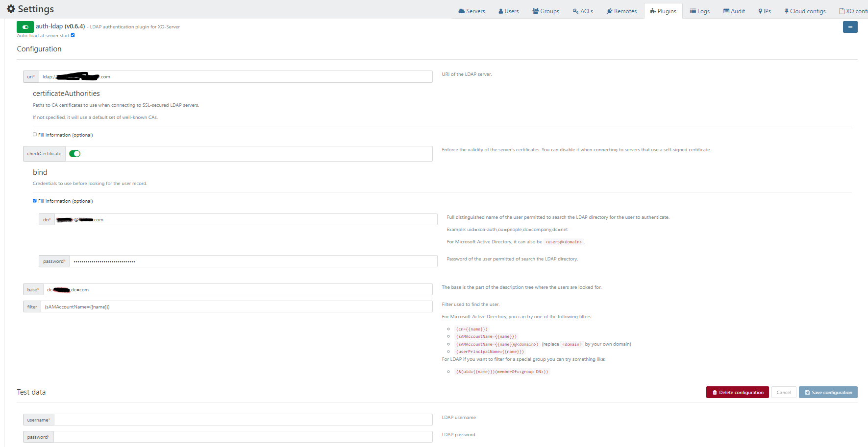This screenshot has width=868, height=447.
Task: Click the certificateAuthorities heading
Action: pyautogui.click(x=66, y=94)
